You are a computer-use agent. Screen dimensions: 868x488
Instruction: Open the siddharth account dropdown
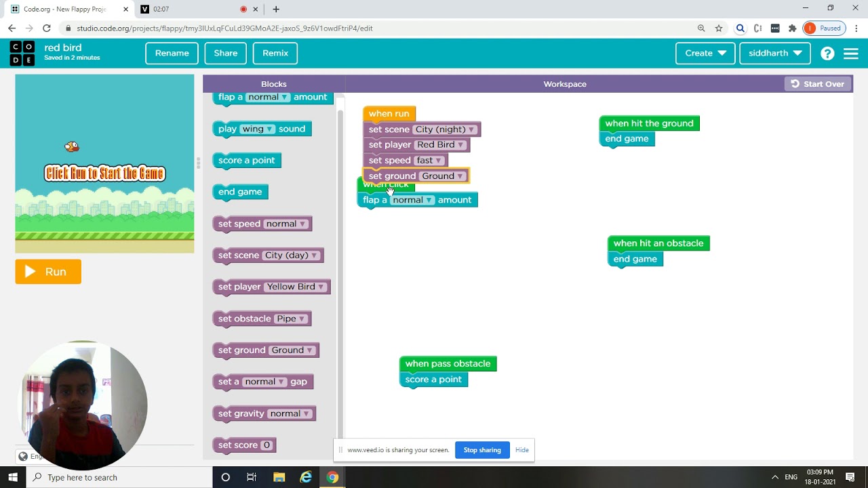click(775, 53)
